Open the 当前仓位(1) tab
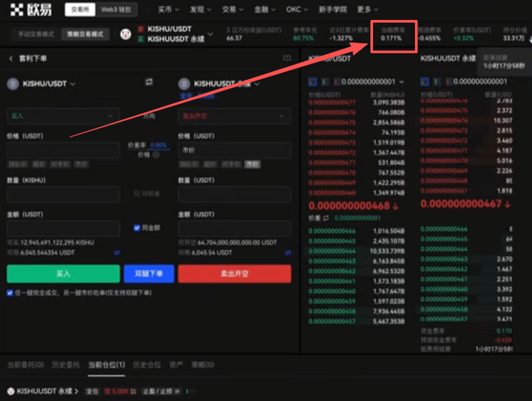This screenshot has width=532, height=401. click(106, 364)
